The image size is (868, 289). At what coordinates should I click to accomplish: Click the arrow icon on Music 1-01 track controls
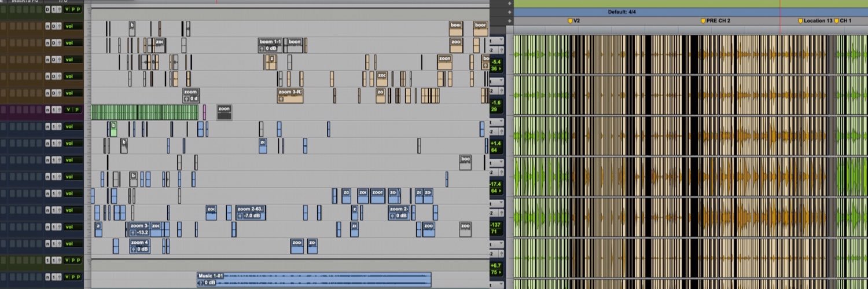(x=60, y=277)
